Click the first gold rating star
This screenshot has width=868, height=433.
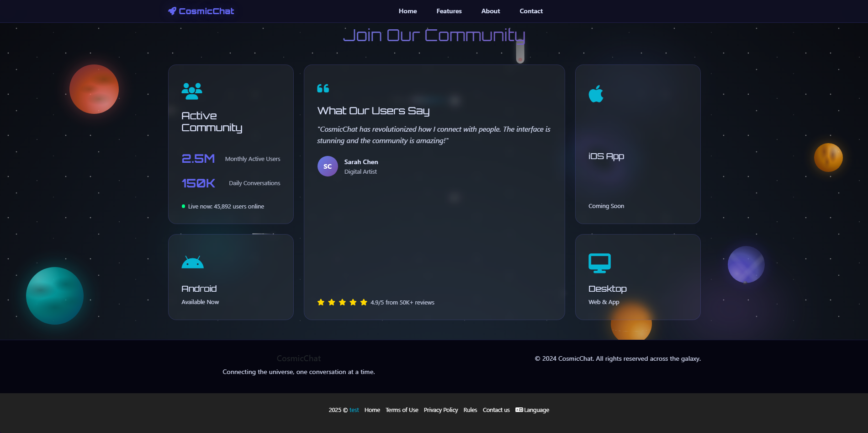click(x=321, y=302)
